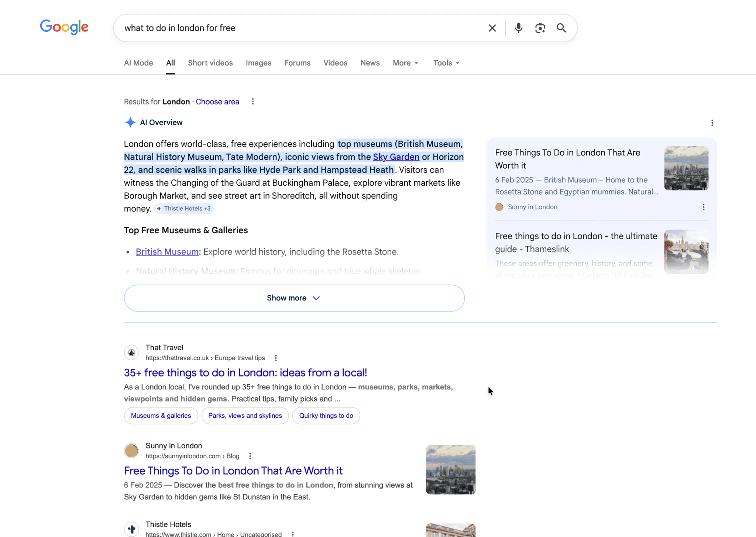Open the three-dot menu on That Travel result
756x537 pixels.
pos(275,357)
